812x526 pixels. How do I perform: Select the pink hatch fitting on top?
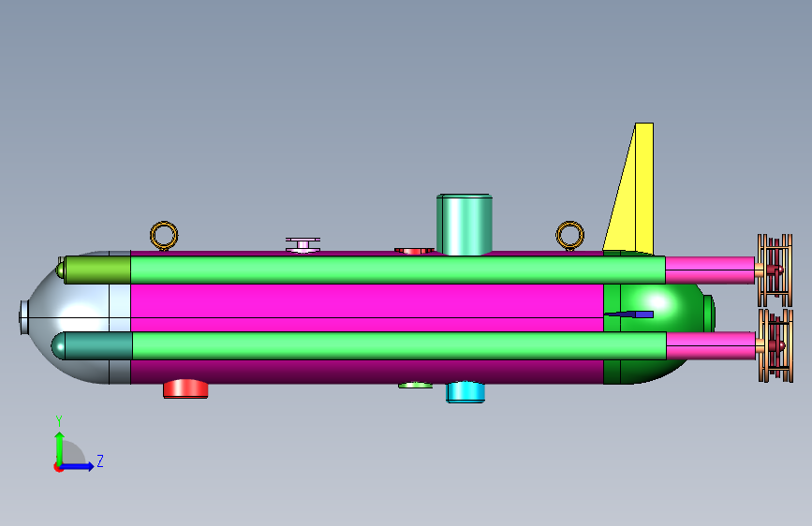pyautogui.click(x=303, y=245)
